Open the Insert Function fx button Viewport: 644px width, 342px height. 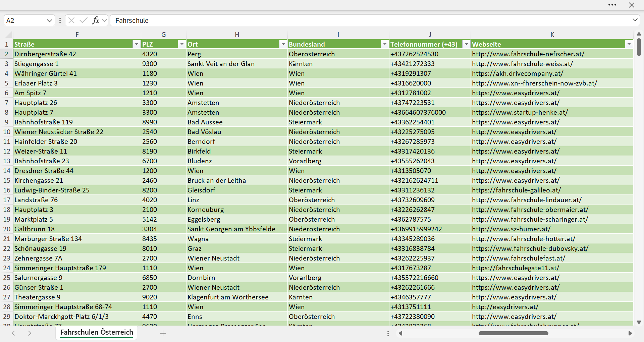coord(96,20)
